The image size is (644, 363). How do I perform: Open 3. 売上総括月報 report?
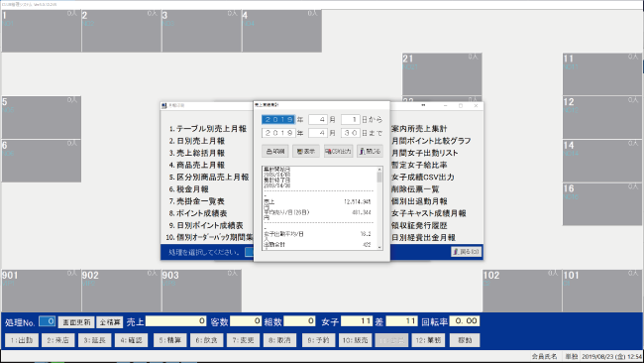coord(197,153)
